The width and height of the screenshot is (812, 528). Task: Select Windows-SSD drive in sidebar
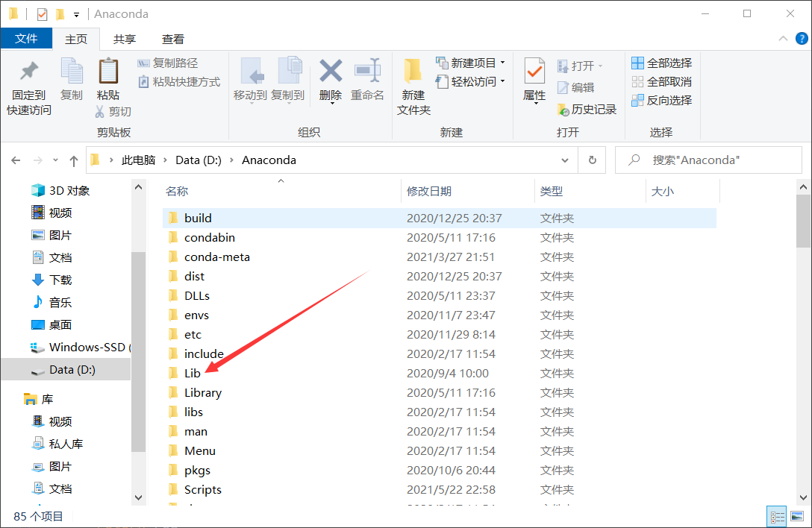80,348
